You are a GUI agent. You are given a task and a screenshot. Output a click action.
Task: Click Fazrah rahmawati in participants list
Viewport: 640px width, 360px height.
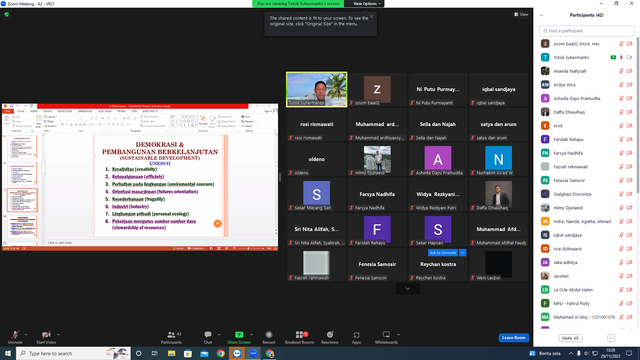(587, 167)
